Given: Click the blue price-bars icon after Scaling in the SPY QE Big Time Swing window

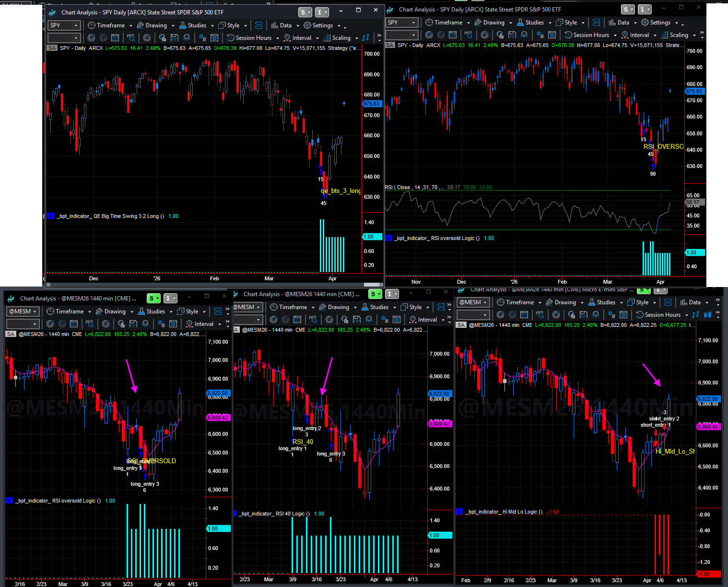Looking at the screenshot, I should pos(366,38).
